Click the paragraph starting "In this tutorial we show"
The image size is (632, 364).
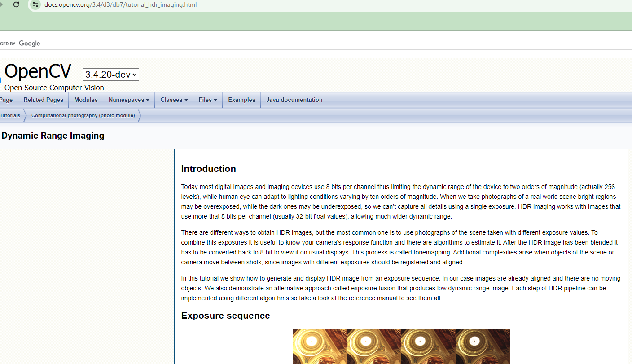(401, 288)
